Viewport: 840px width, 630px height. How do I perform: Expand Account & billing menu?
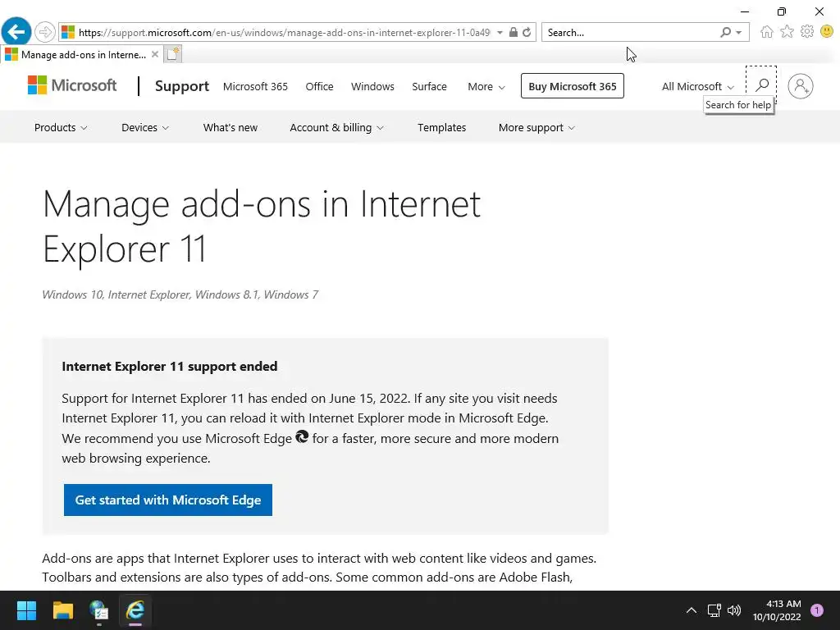[x=336, y=127]
